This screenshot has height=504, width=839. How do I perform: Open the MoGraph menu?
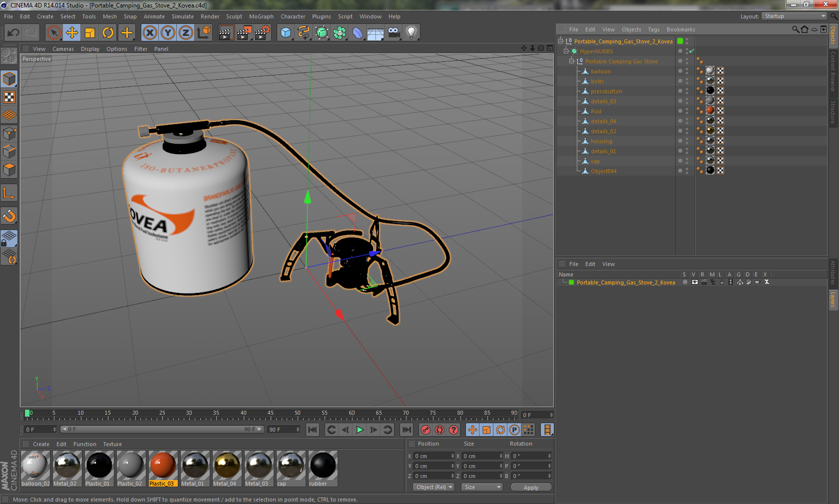click(x=261, y=16)
